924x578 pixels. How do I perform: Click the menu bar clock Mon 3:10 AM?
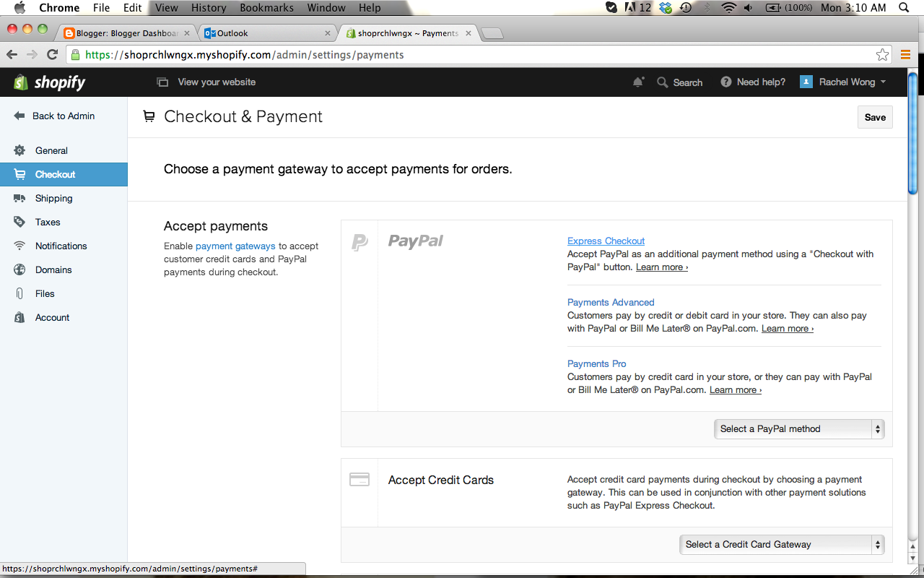pyautogui.click(x=853, y=8)
